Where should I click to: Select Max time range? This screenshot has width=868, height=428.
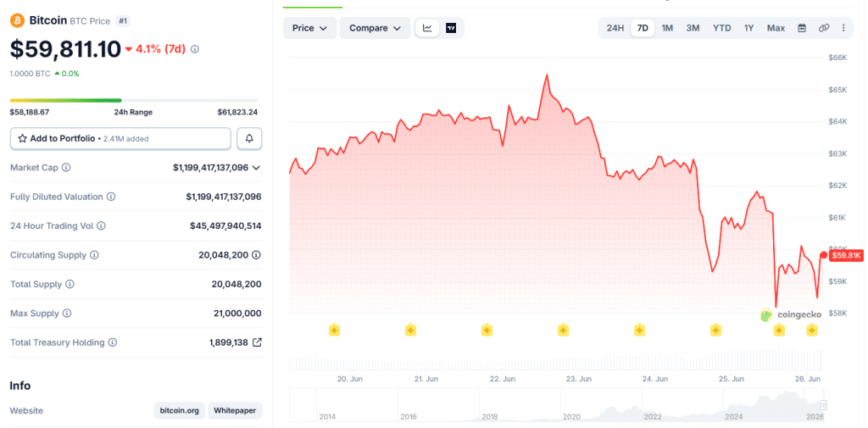pos(776,28)
